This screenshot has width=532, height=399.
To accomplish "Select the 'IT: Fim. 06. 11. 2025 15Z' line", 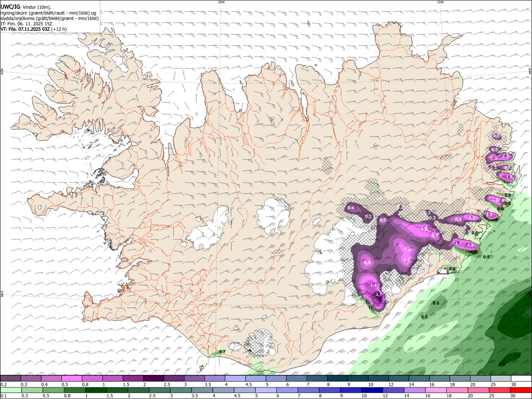I will (x=26, y=24).
